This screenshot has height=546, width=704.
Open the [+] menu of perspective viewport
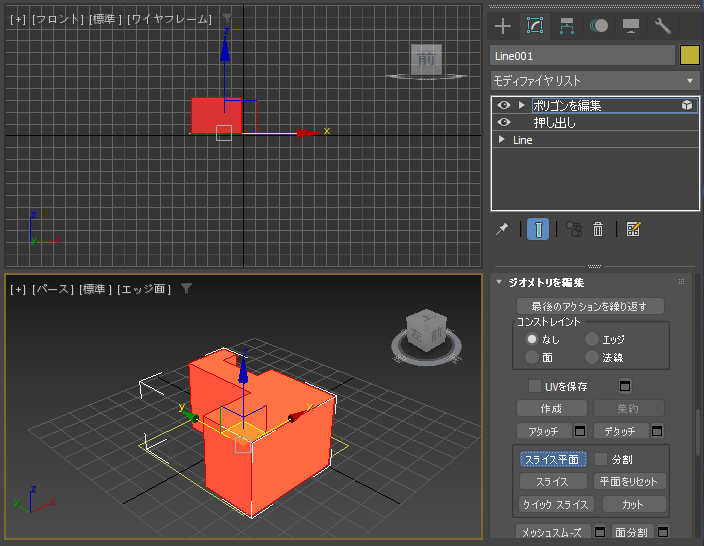point(18,289)
